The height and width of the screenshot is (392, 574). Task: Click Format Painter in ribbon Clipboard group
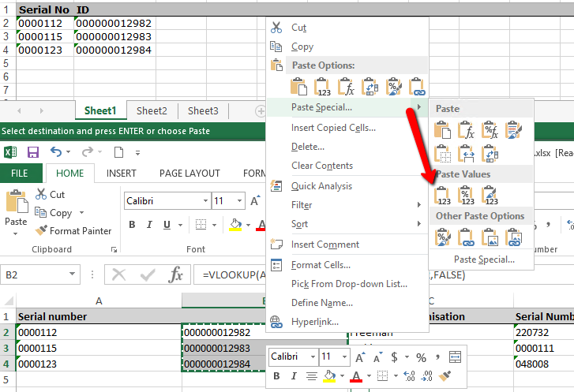[x=73, y=231]
